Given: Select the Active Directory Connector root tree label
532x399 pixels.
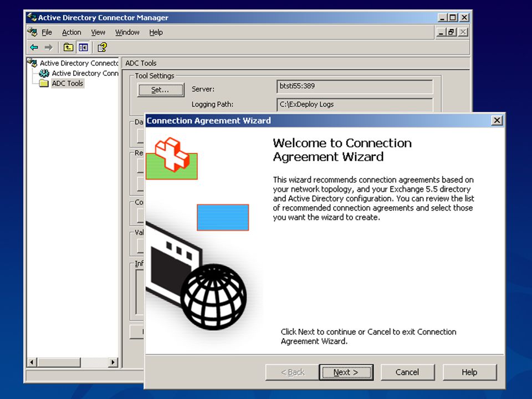Looking at the screenshot, I should point(79,63).
